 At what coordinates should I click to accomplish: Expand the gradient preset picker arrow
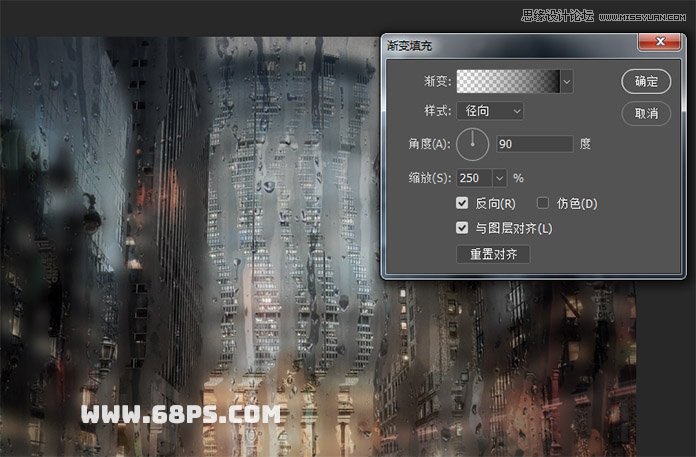pos(567,82)
